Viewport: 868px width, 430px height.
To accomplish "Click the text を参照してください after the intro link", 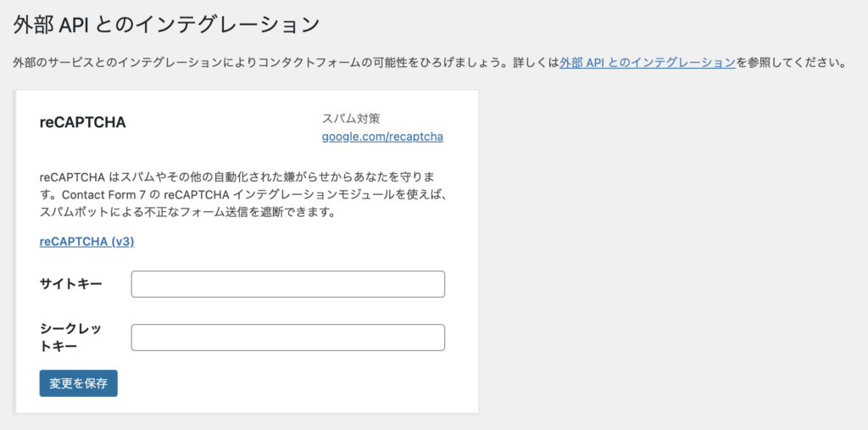I will click(790, 63).
